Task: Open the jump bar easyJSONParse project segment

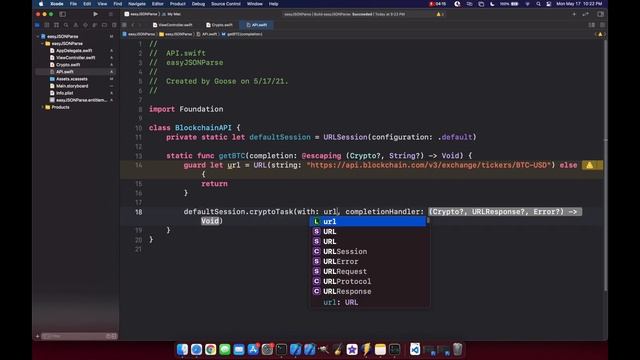Action: (x=139, y=34)
